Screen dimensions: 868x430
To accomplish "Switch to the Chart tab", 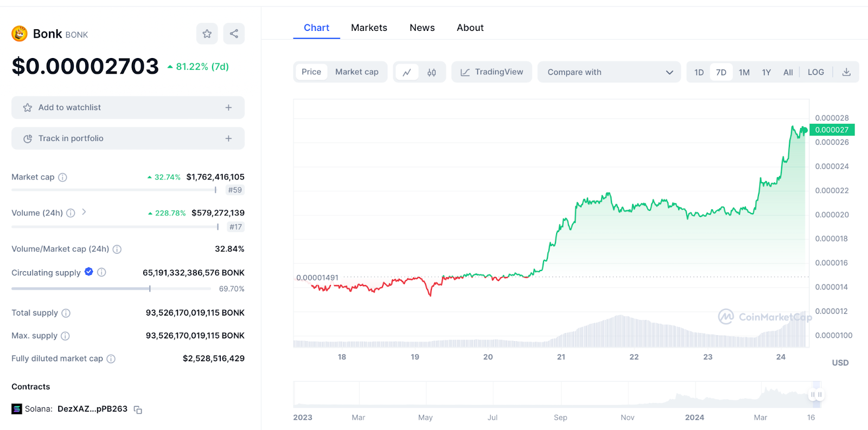I will (316, 28).
